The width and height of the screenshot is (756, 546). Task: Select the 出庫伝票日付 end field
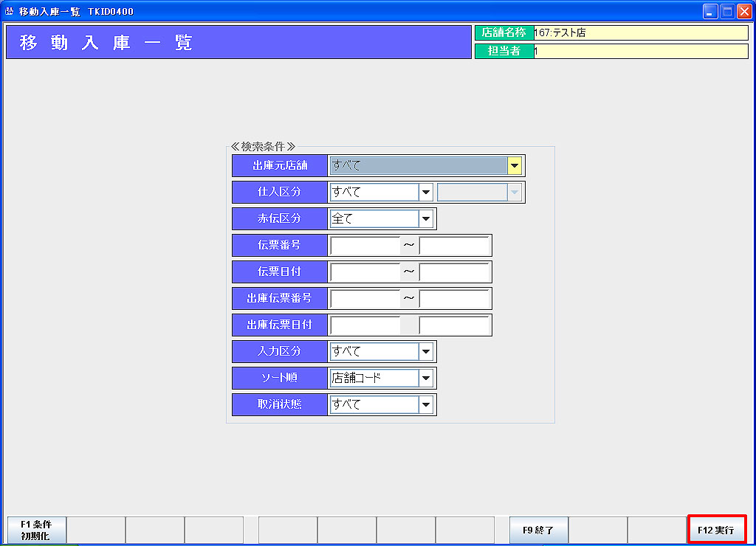[x=454, y=325]
